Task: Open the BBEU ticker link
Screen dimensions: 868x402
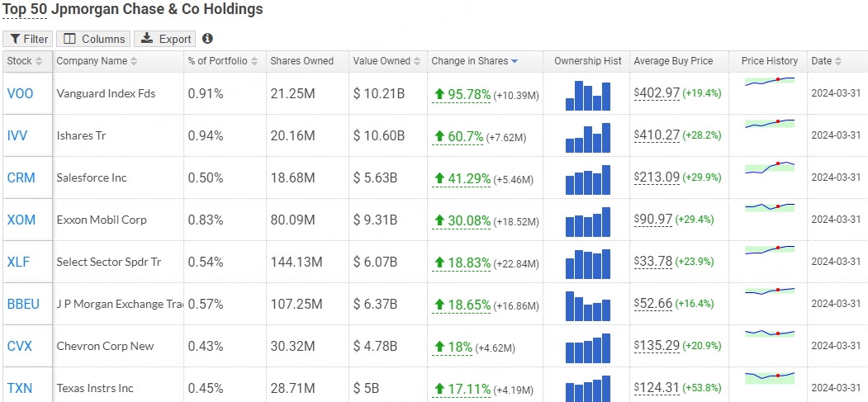Action: pos(23,304)
